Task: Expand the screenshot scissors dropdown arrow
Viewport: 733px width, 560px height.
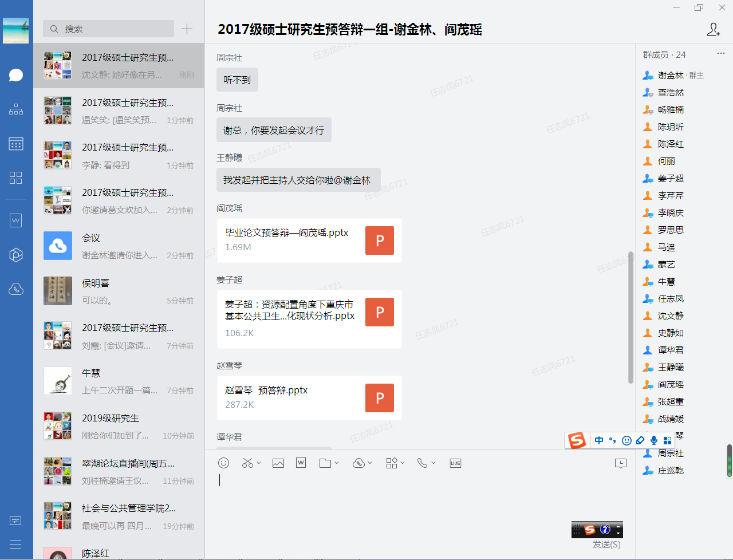Action: click(259, 463)
